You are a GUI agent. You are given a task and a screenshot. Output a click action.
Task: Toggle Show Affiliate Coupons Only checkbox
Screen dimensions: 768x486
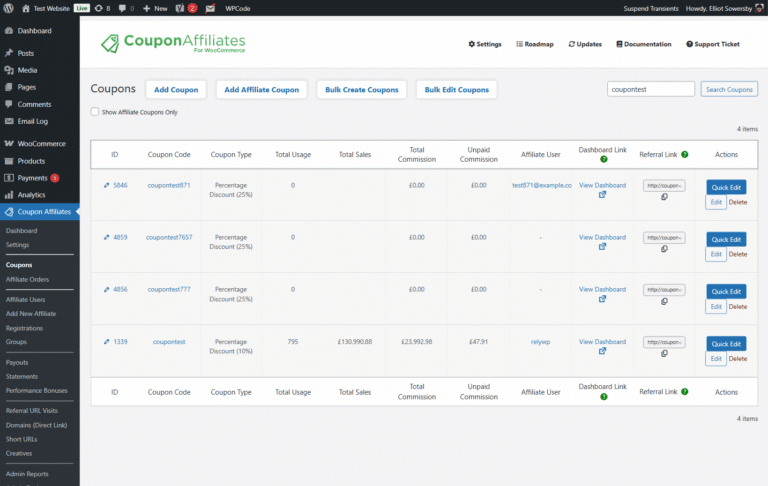coord(95,112)
